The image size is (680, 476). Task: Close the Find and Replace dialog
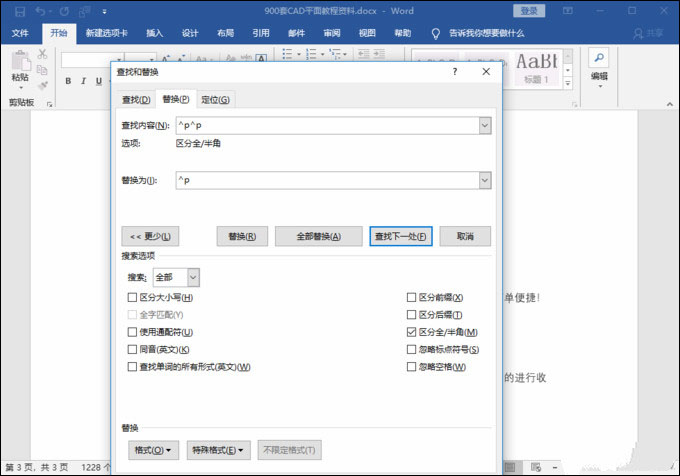click(x=486, y=72)
